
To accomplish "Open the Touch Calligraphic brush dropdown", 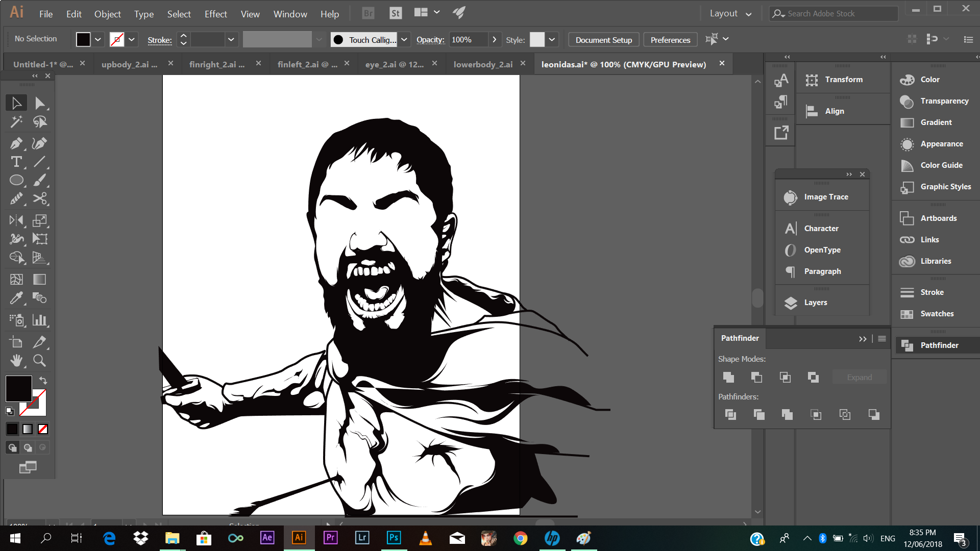I will click(404, 40).
